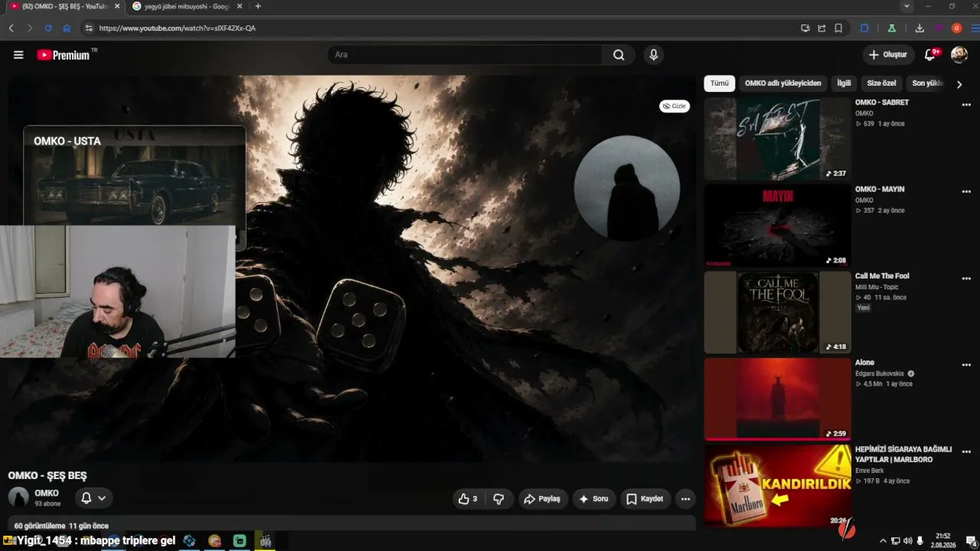Click the Soru ask button
980x551 pixels.
(594, 499)
